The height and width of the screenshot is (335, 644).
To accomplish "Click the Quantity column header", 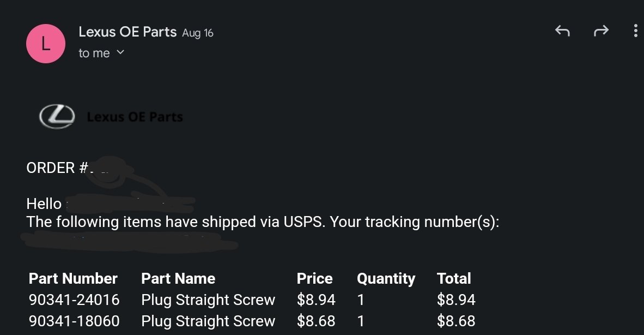I will pos(386,279).
